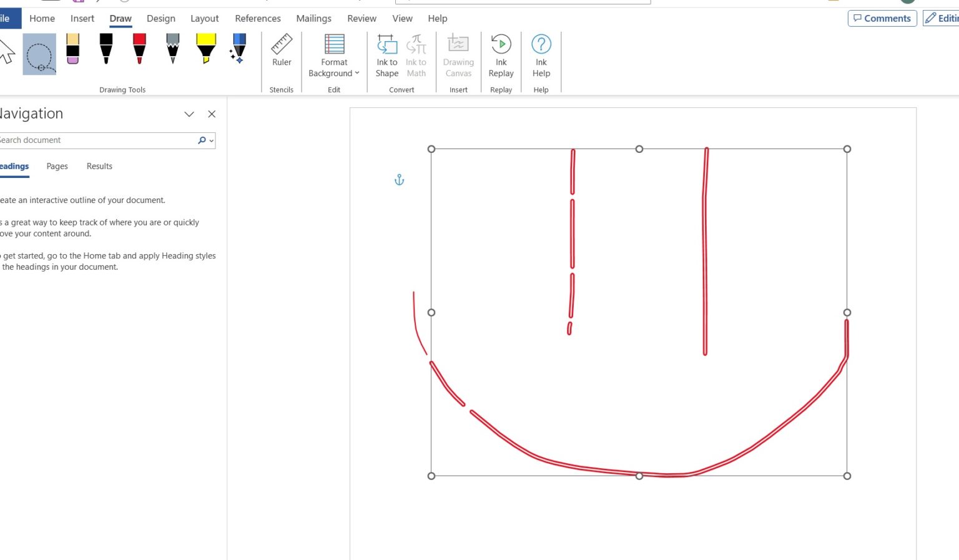Start Ink Replay
The width and height of the screenshot is (959, 560).
[x=501, y=56]
